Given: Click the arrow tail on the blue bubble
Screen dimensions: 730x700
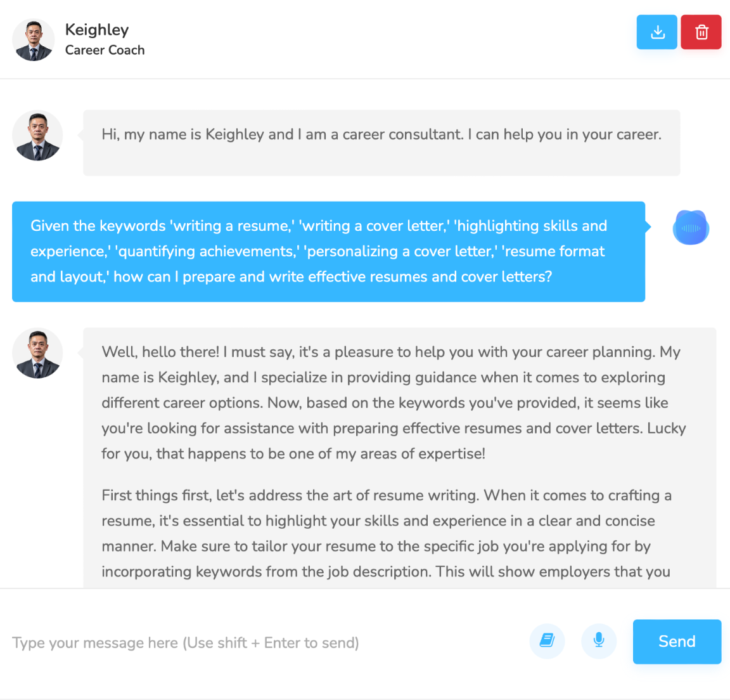Looking at the screenshot, I should tap(648, 227).
